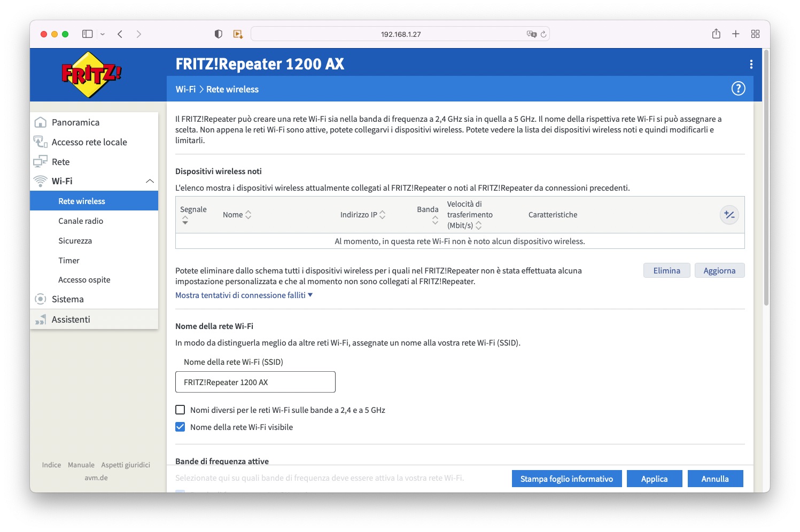Screen dimensions: 800x532
Task: Click the Elimina button
Action: pos(667,270)
